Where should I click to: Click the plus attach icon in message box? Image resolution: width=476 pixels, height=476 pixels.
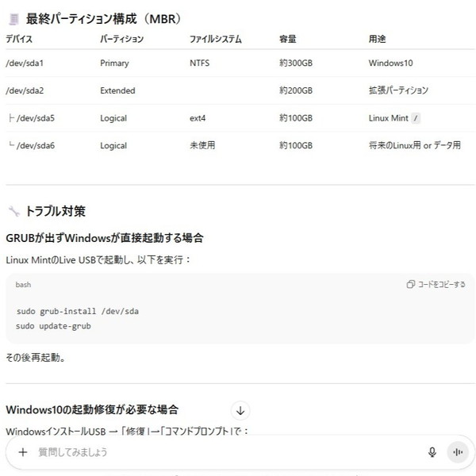pos(23,452)
